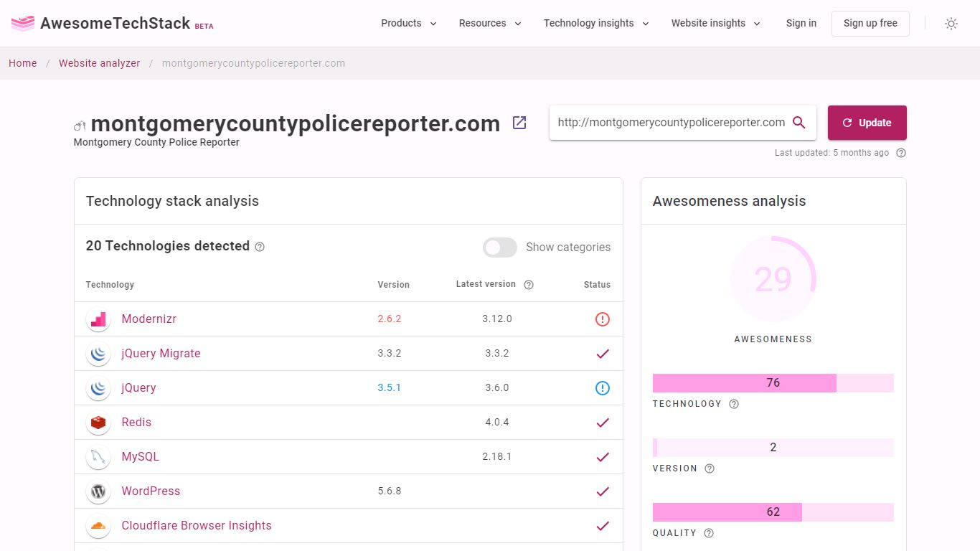Viewport: 980px width, 551px height.
Task: Click the Sign up free button
Action: (x=870, y=23)
